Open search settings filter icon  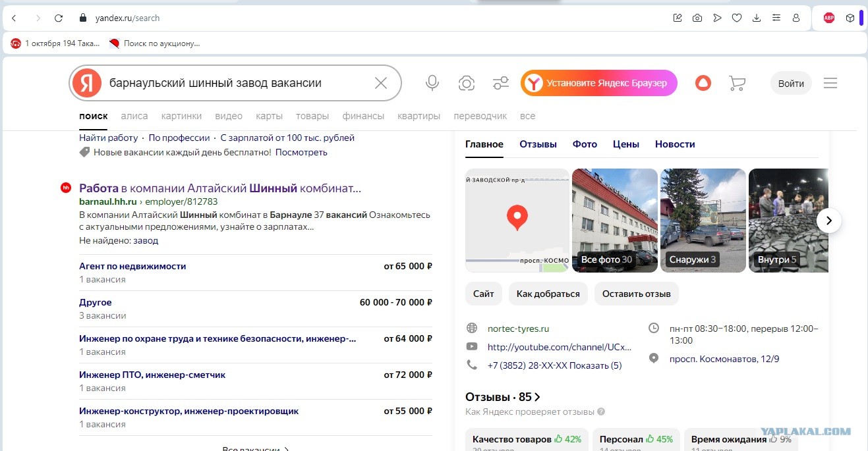(501, 83)
